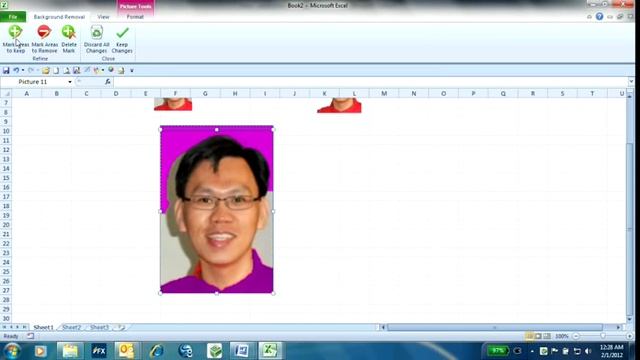Viewport: 640px width, 360px height.
Task: Click vertical scroll down arrow
Action: tap(630, 320)
